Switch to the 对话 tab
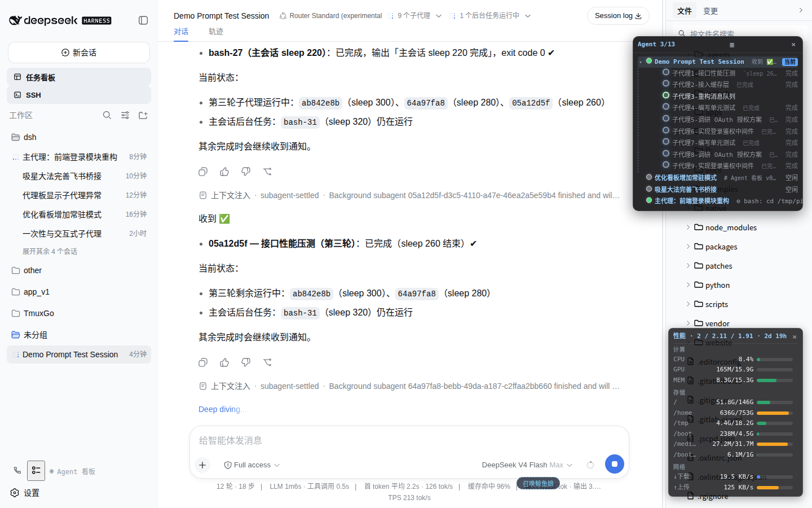The height and width of the screenshot is (508, 812). [x=181, y=32]
